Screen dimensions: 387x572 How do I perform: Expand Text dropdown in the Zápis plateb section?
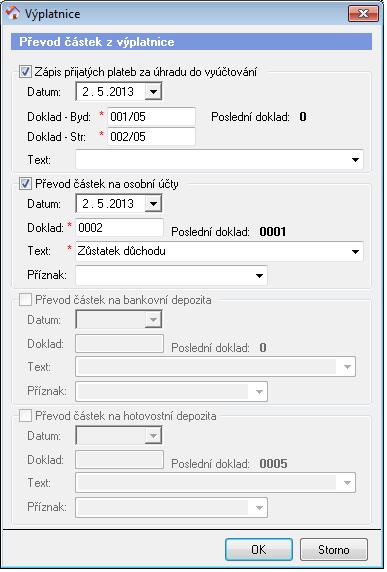pos(355,160)
